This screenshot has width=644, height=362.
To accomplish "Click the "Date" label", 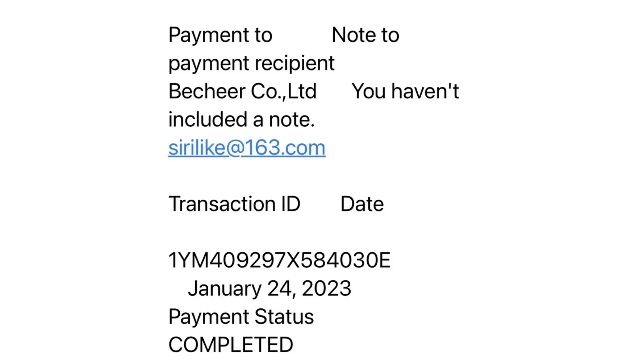I will click(x=362, y=204).
